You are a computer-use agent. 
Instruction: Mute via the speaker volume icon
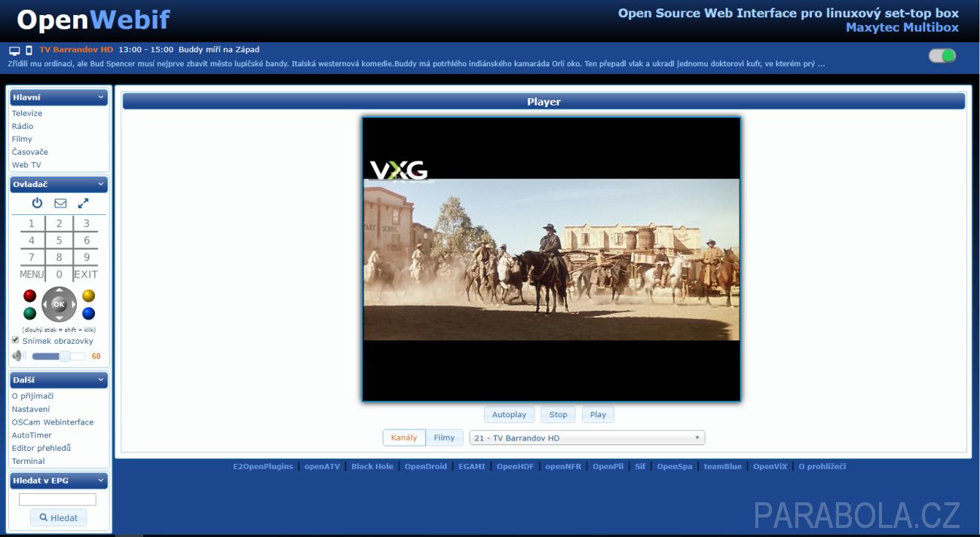pyautogui.click(x=19, y=356)
